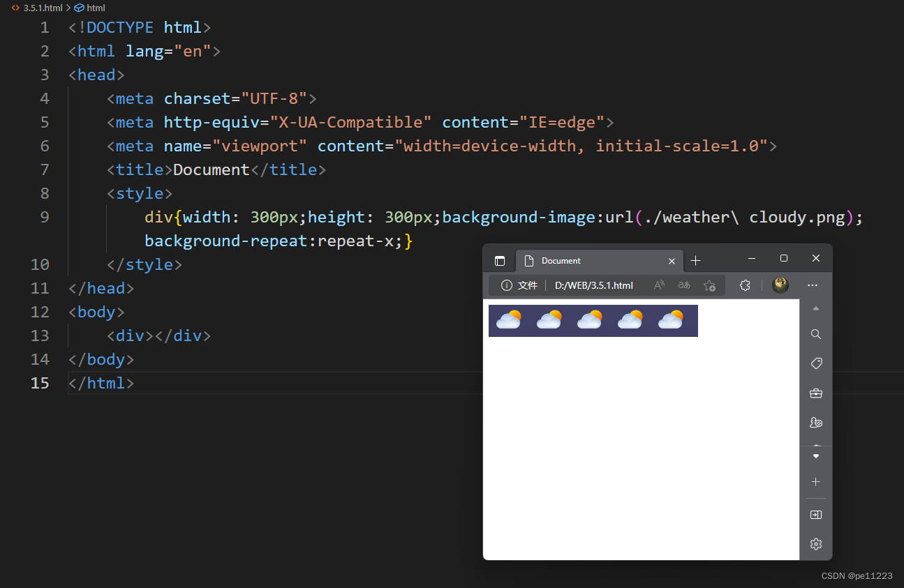This screenshot has width=904, height=588.
Task: Click the breadcrumb chevron separator before html
Action: pos(68,8)
